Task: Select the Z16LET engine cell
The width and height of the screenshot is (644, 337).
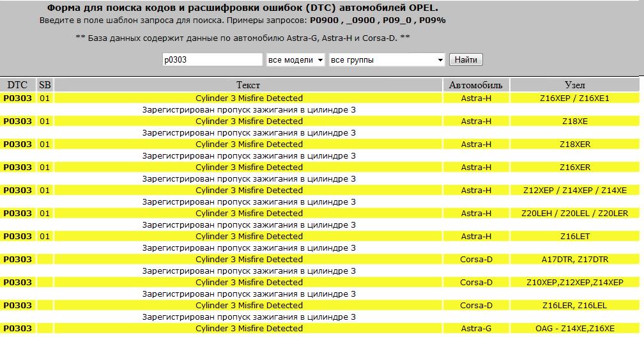Action: 574,237
